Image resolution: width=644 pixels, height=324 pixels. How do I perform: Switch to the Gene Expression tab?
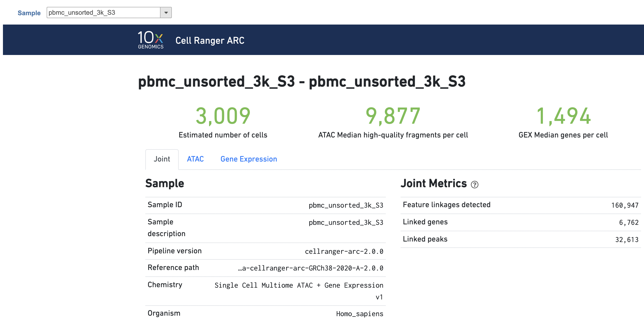249,159
